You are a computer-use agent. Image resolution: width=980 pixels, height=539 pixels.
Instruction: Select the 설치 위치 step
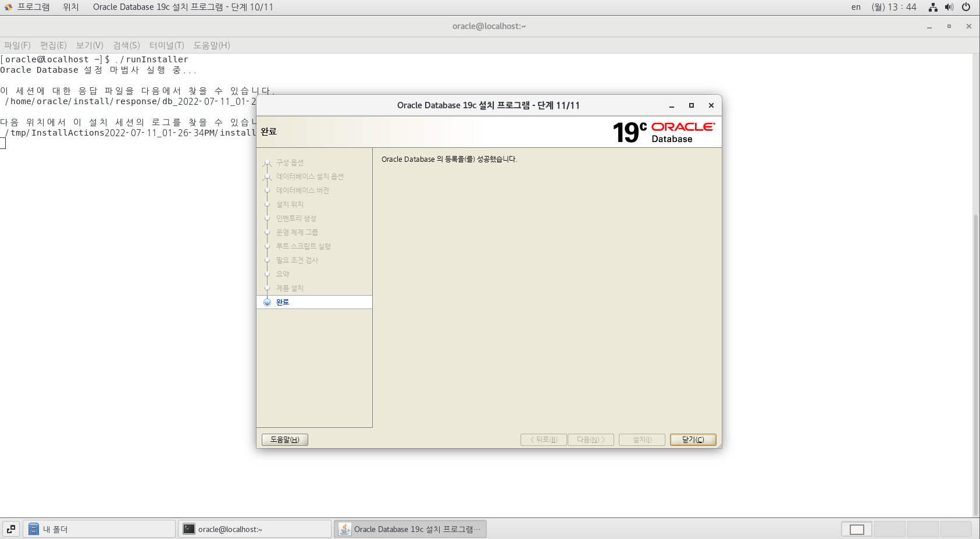point(290,204)
